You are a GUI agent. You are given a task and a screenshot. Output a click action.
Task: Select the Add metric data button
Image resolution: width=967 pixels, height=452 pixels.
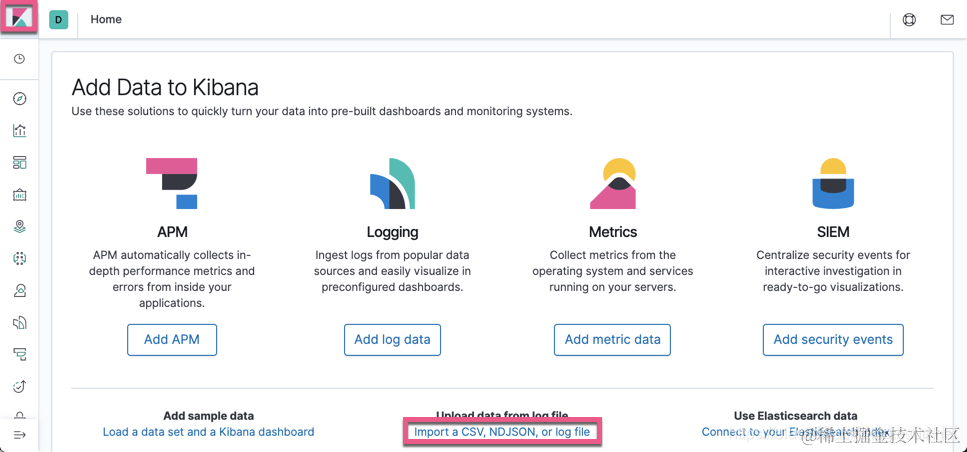612,340
